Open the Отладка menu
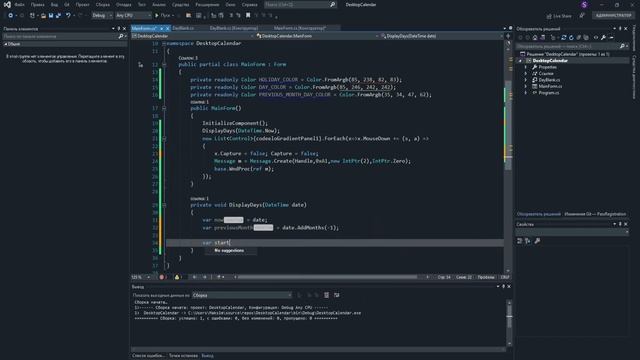 click(x=123, y=4)
